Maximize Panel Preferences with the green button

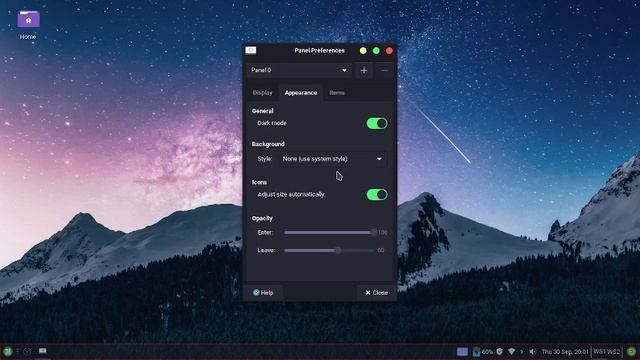pos(376,51)
